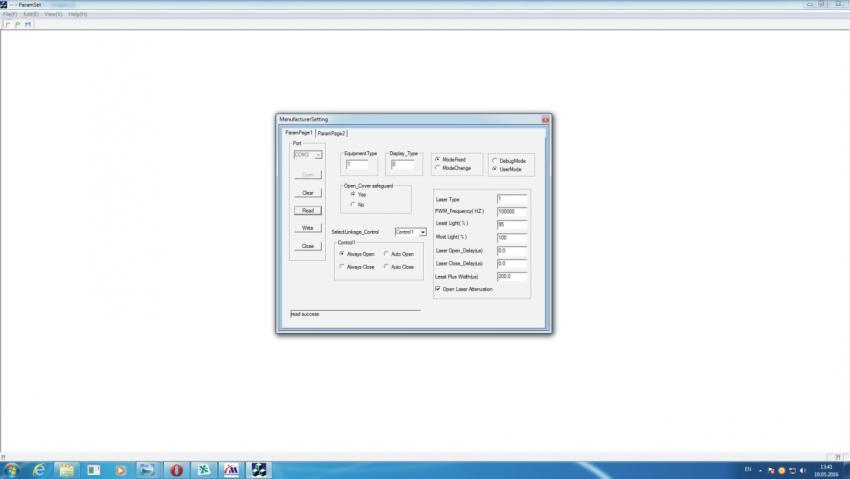This screenshot has width=850, height=479.
Task: Choose No for Open_Cover safeguard
Action: tap(351, 204)
